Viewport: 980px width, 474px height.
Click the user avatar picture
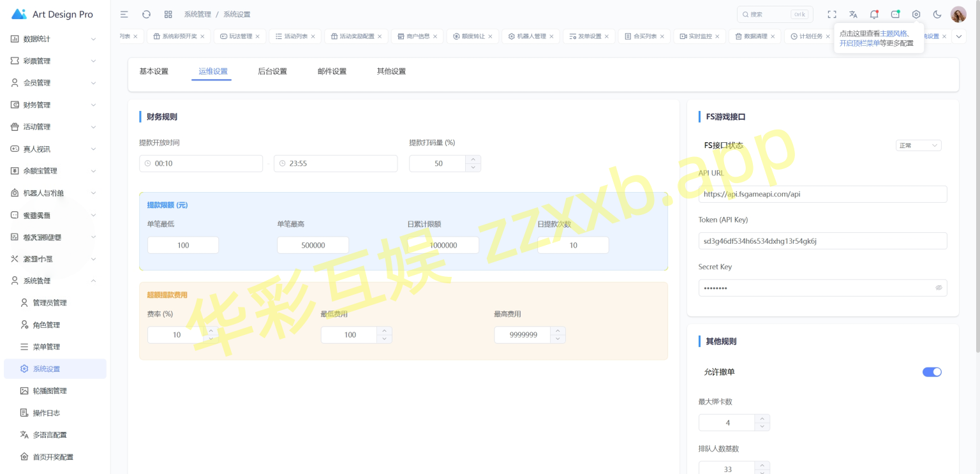(958, 14)
